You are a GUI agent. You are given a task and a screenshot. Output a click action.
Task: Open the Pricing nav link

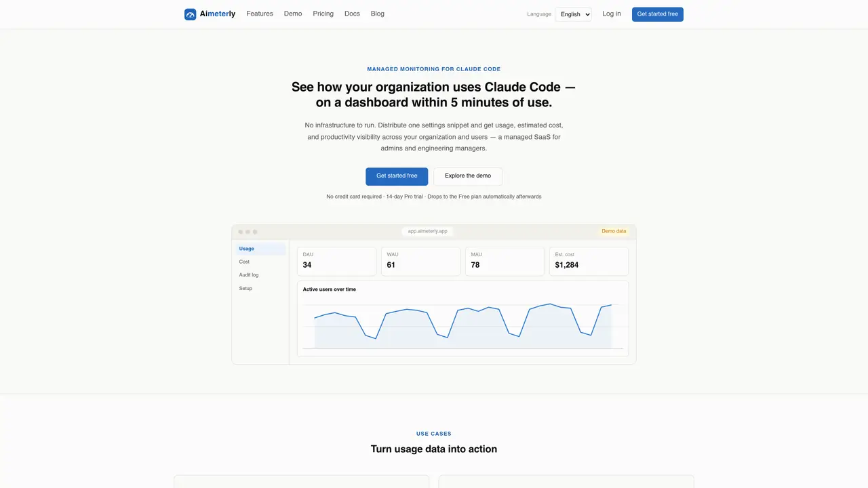[x=323, y=14]
